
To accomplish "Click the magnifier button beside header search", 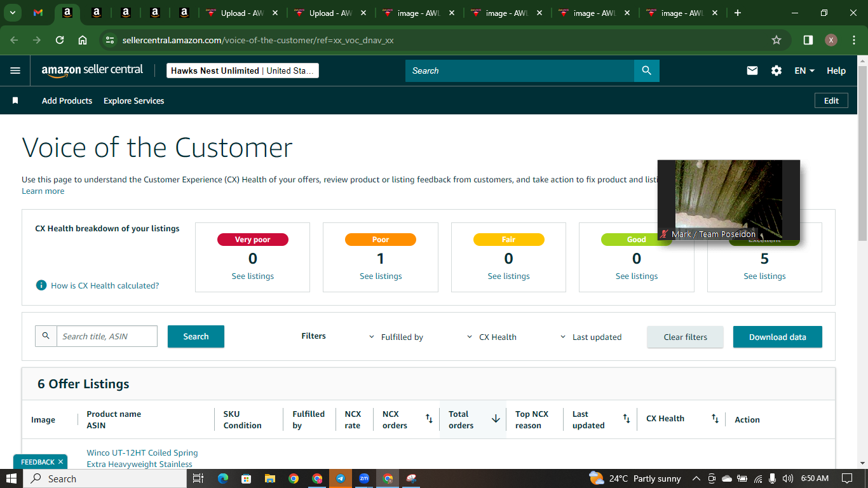I will click(x=646, y=71).
